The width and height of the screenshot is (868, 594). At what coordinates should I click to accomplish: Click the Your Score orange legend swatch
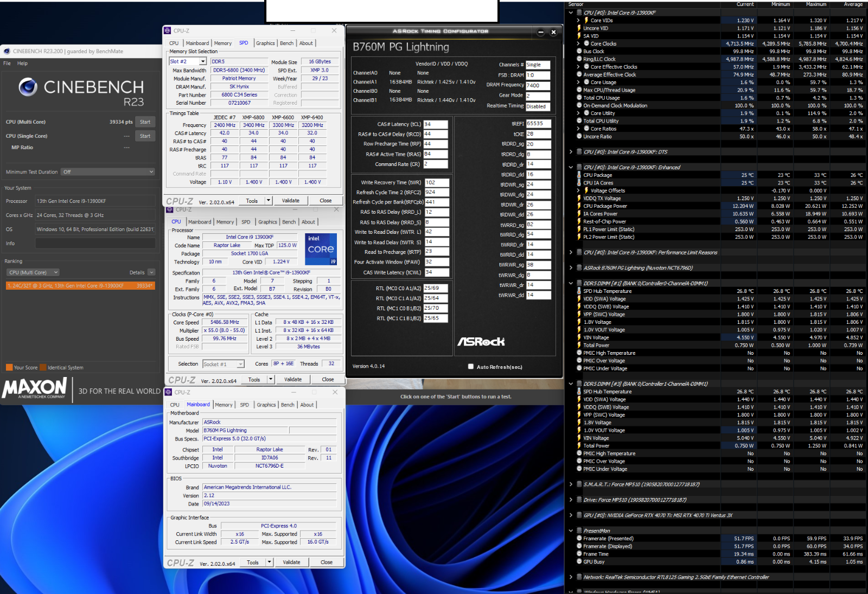9,367
